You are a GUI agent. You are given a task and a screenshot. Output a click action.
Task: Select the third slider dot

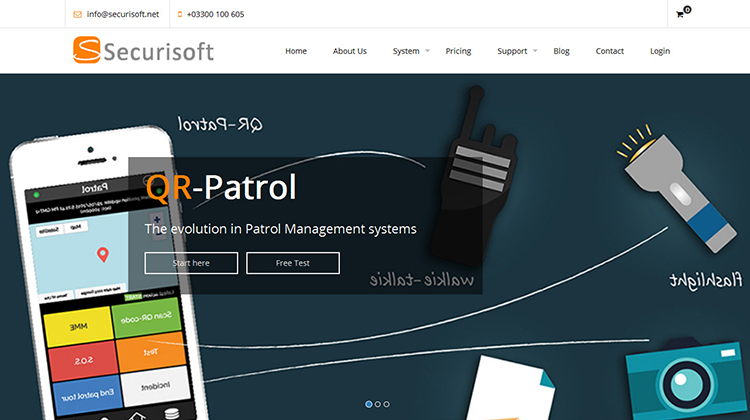pos(386,404)
